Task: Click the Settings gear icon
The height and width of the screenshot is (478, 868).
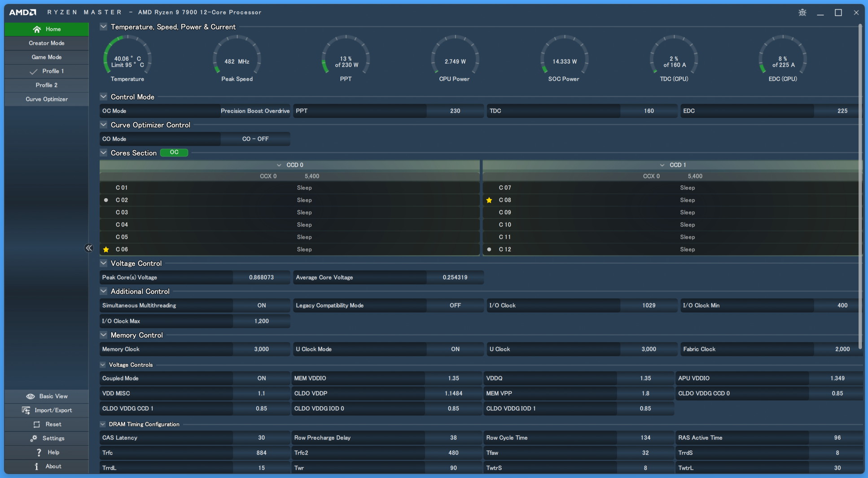Action: click(x=34, y=438)
